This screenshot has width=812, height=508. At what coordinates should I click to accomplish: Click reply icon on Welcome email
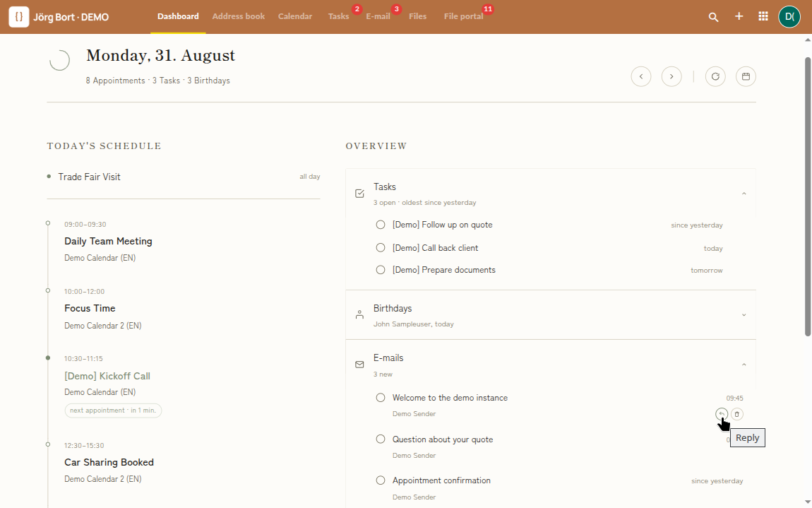tap(722, 414)
